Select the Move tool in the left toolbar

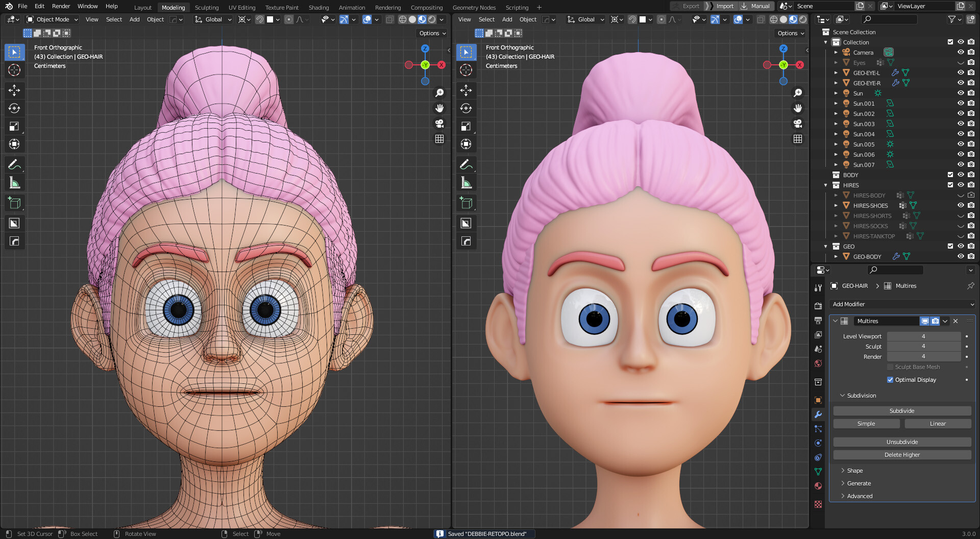pyautogui.click(x=14, y=90)
